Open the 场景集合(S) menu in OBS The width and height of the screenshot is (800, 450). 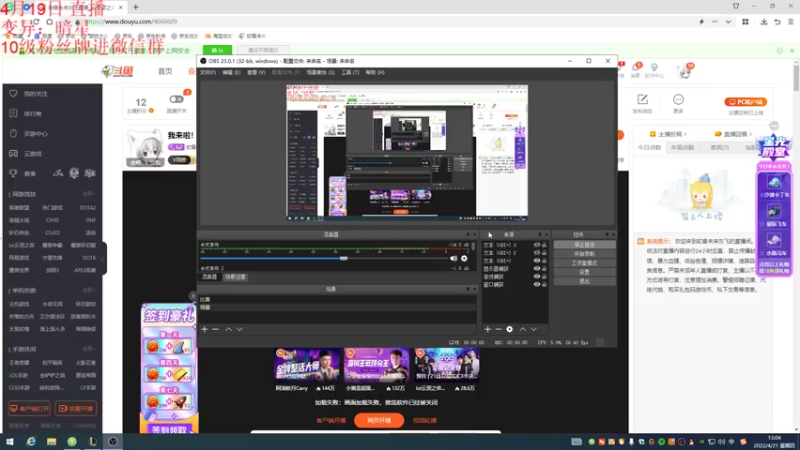click(320, 72)
